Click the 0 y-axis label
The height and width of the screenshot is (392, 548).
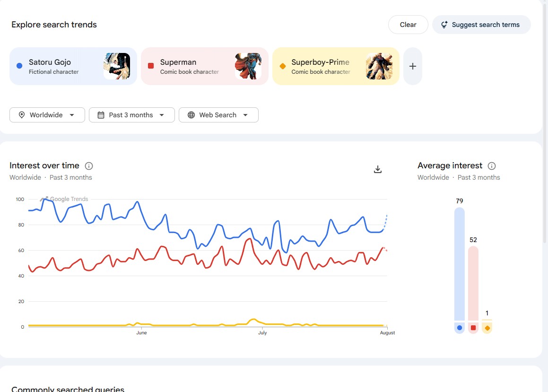22,327
